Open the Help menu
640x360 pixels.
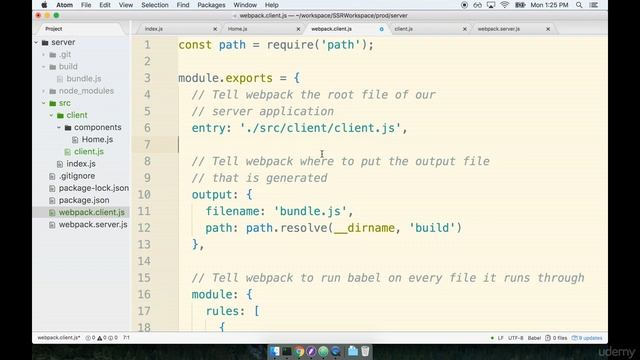pos(271,5)
